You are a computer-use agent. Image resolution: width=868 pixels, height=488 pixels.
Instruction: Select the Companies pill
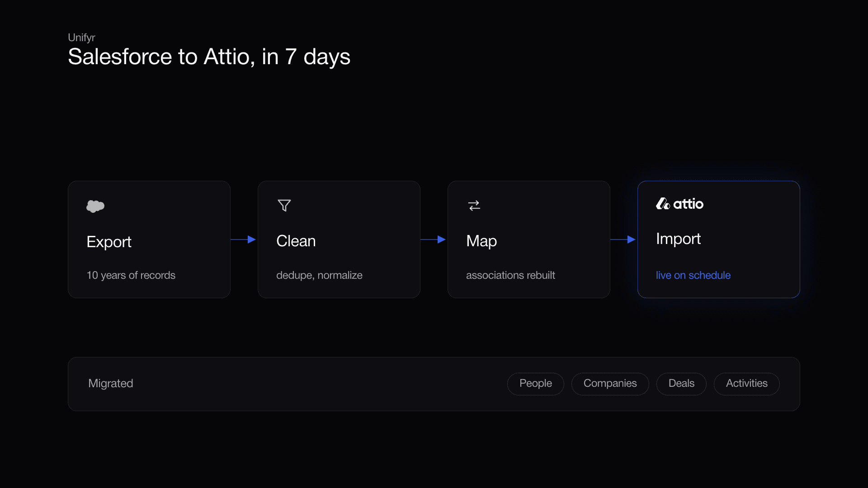click(x=610, y=384)
